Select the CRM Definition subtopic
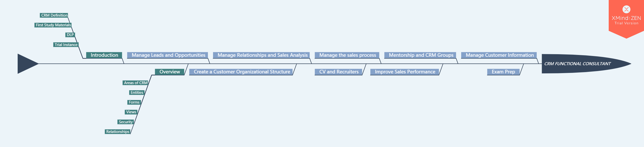644x147 pixels. click(54, 15)
